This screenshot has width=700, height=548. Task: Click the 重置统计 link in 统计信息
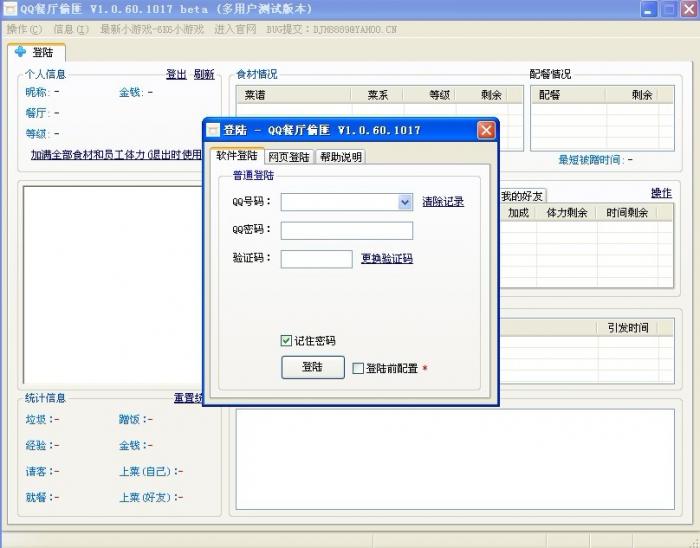point(188,398)
